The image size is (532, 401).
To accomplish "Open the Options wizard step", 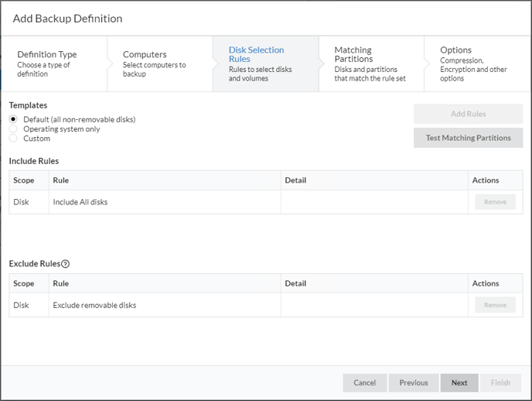I will pyautogui.click(x=477, y=63).
